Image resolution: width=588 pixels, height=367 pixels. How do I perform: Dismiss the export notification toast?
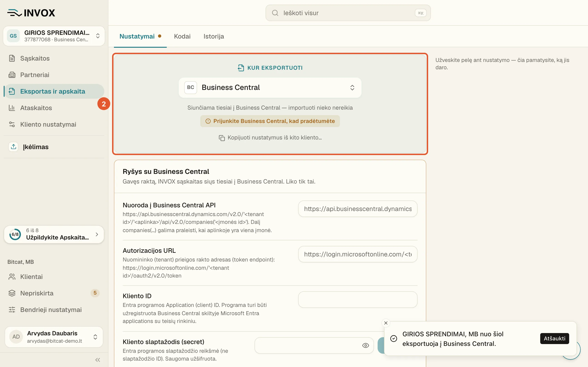(x=386, y=323)
